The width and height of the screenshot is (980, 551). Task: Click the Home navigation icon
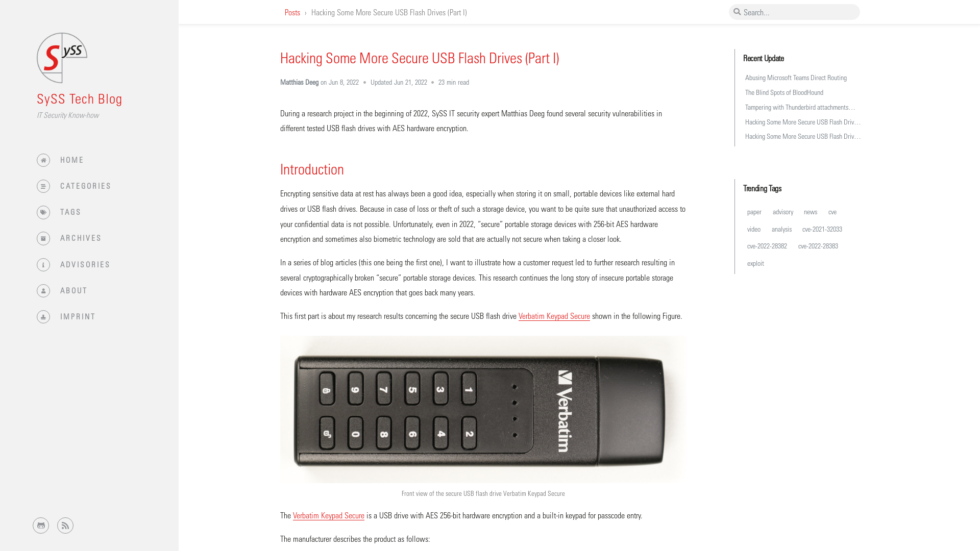(x=42, y=160)
